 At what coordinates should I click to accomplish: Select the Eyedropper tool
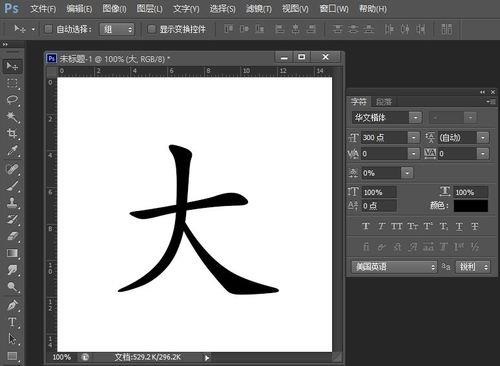coord(12,151)
